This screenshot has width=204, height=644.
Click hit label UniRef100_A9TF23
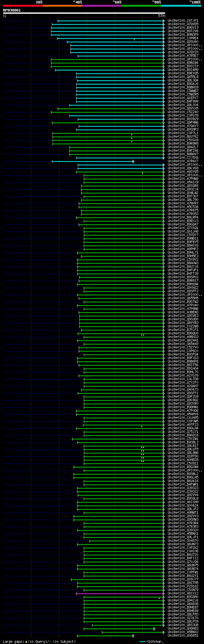(x=183, y=425)
